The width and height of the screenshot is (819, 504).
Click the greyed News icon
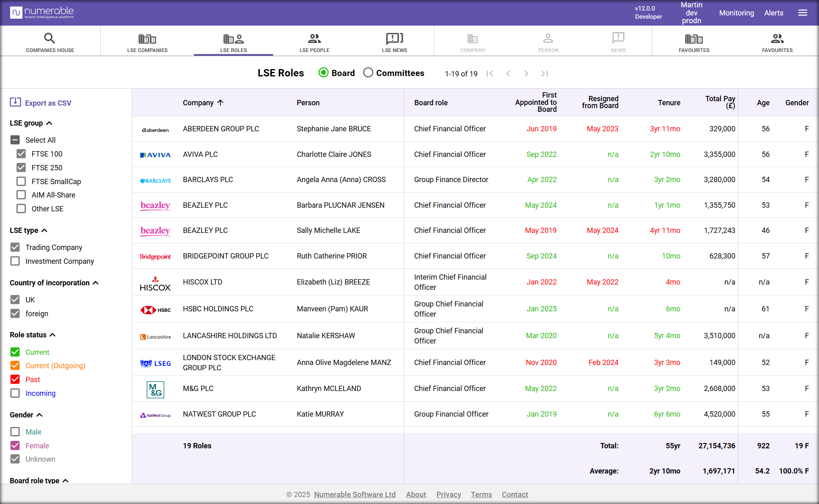(x=618, y=38)
